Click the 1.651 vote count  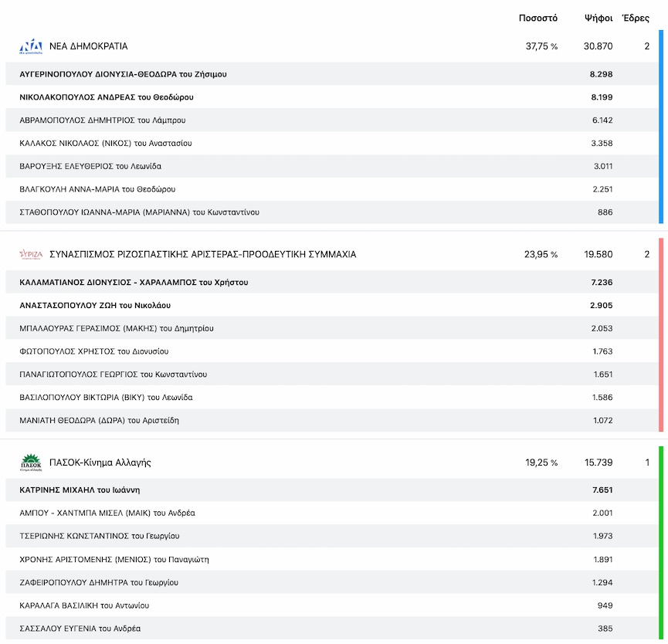(603, 375)
